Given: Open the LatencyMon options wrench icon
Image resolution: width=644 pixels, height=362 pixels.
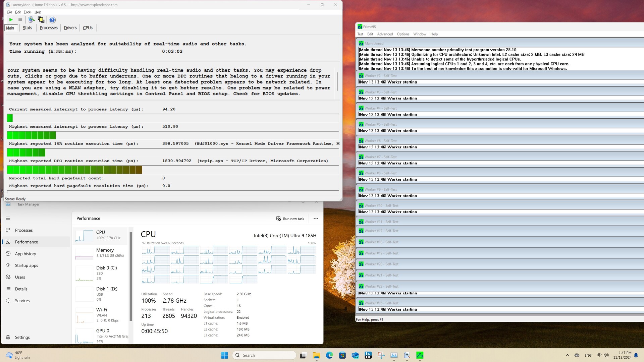Looking at the screenshot, I should click(31, 20).
